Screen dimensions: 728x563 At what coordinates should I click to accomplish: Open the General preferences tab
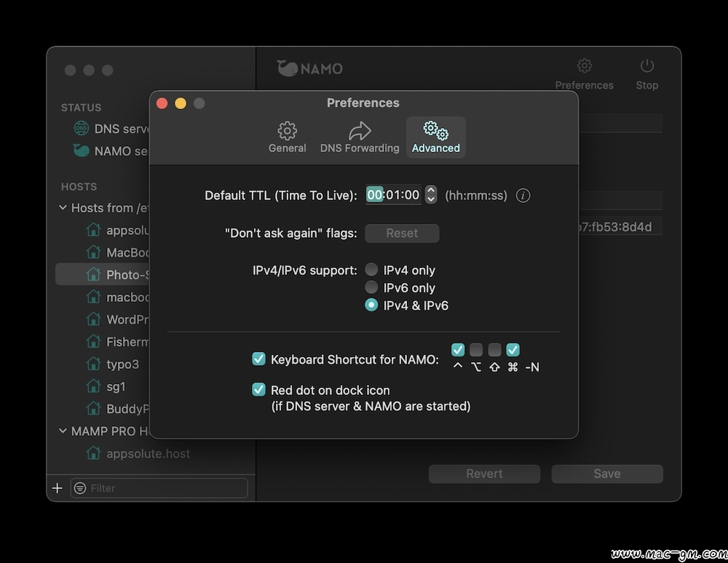(x=287, y=137)
